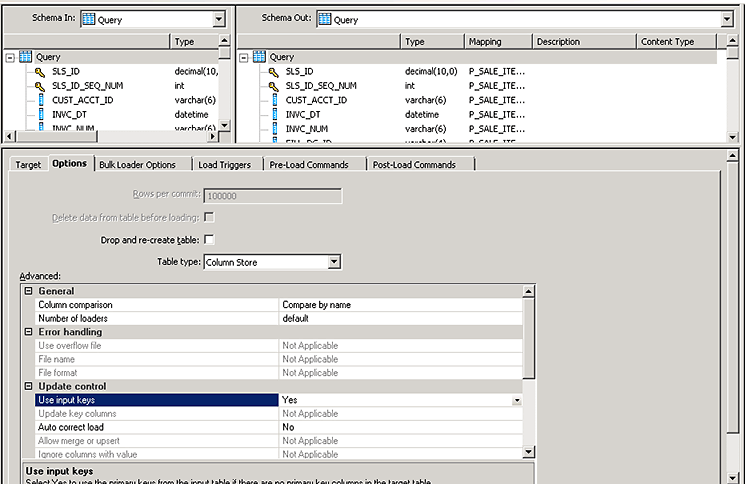This screenshot has width=745, height=484.
Task: Click SLS_ID key icon in Schema In
Action: [x=41, y=72]
